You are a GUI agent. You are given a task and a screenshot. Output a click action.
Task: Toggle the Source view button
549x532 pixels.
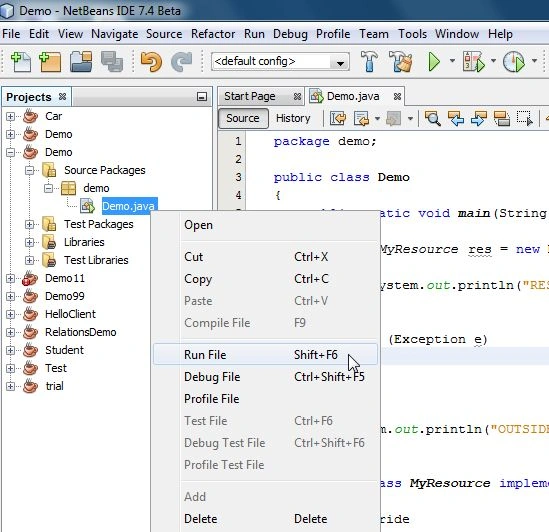point(243,118)
